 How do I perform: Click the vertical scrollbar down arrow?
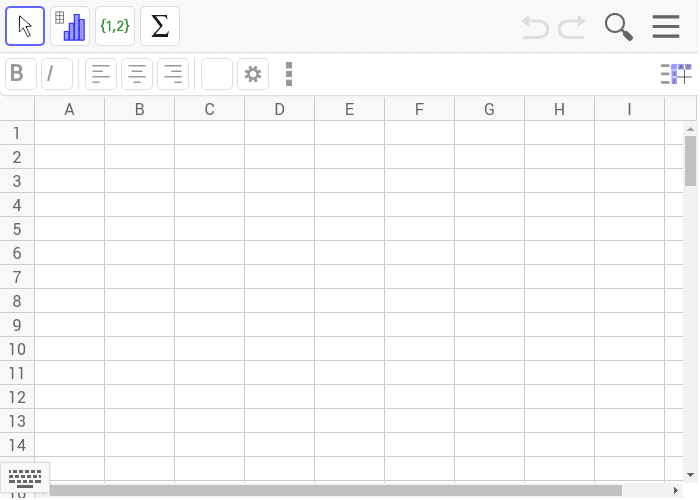[691, 475]
